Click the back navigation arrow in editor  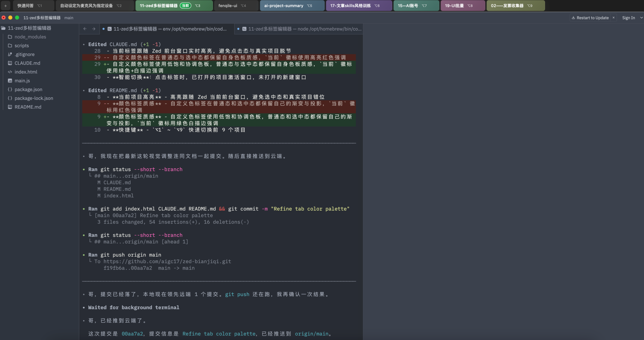(x=85, y=29)
